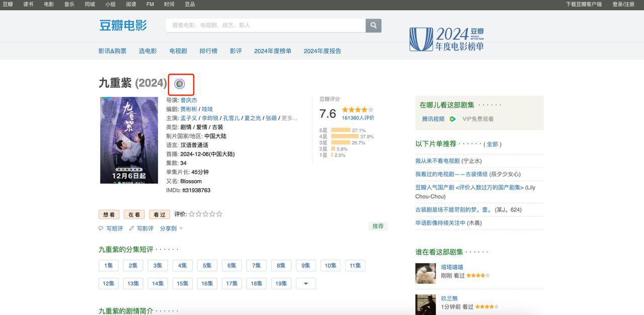
Task: Open 腾讯视频 watch link
Action: (433, 119)
